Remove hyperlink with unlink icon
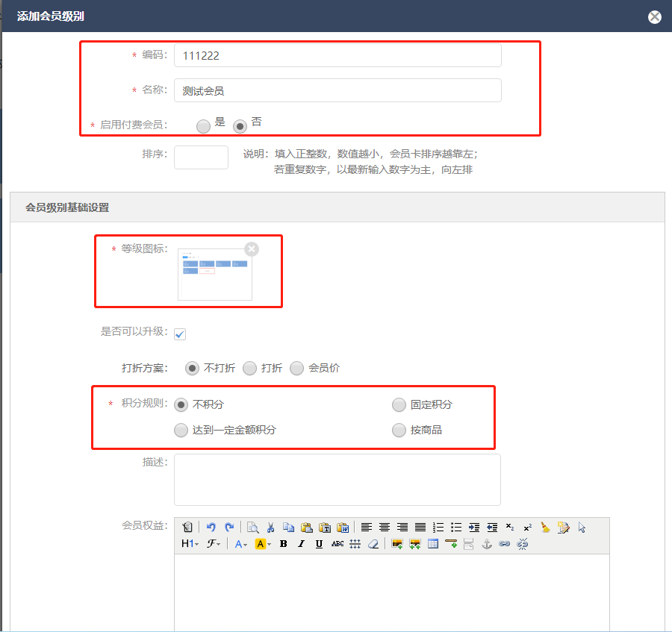Screen dimensions: 672x632 coord(523,544)
